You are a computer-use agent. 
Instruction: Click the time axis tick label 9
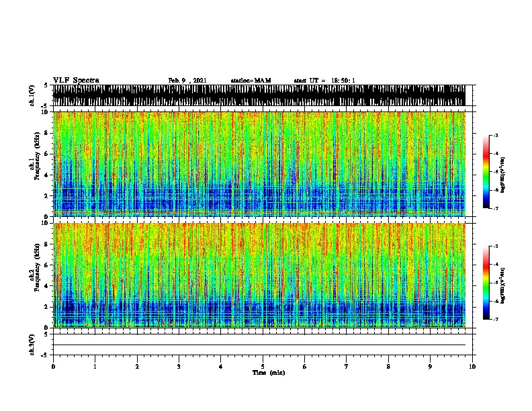430,367
